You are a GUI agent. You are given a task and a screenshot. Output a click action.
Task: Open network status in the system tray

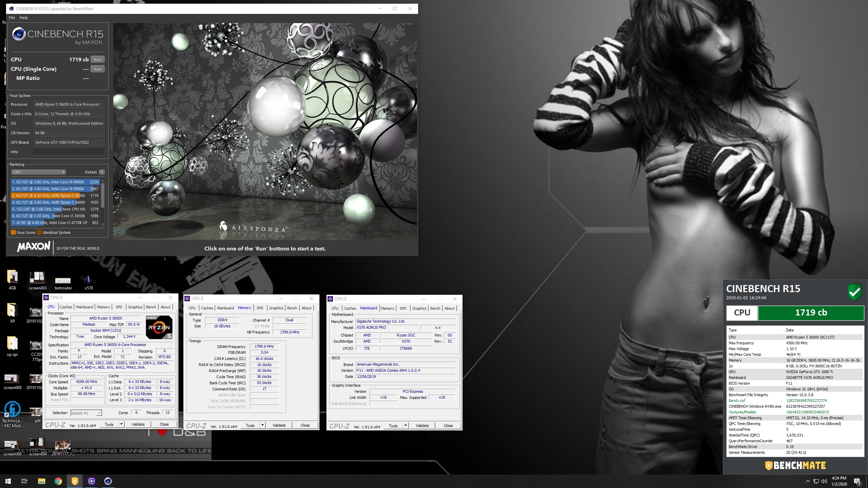pos(816,481)
